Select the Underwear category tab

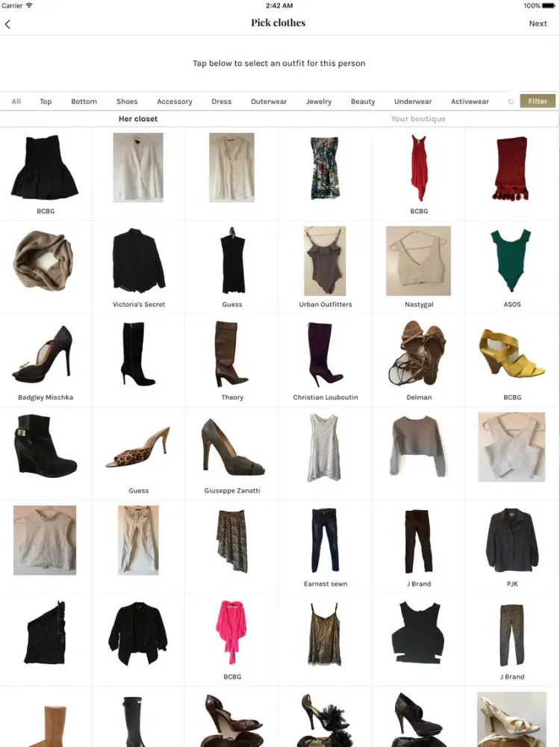pyautogui.click(x=413, y=102)
